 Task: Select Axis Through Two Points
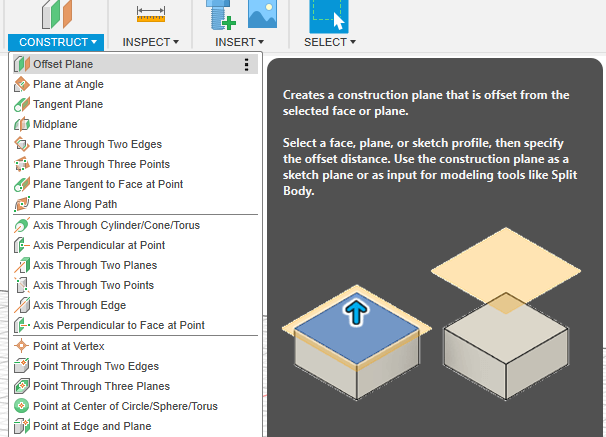[135, 285]
